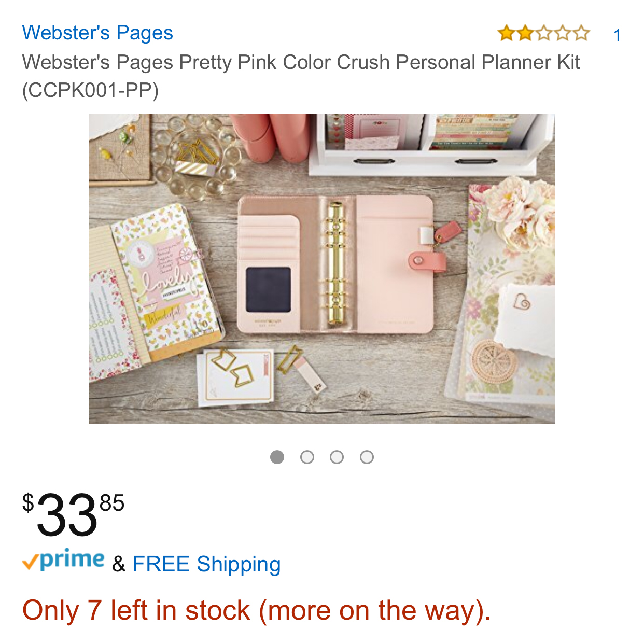Click the second filled gold star
644x644 pixels.
tap(525, 34)
